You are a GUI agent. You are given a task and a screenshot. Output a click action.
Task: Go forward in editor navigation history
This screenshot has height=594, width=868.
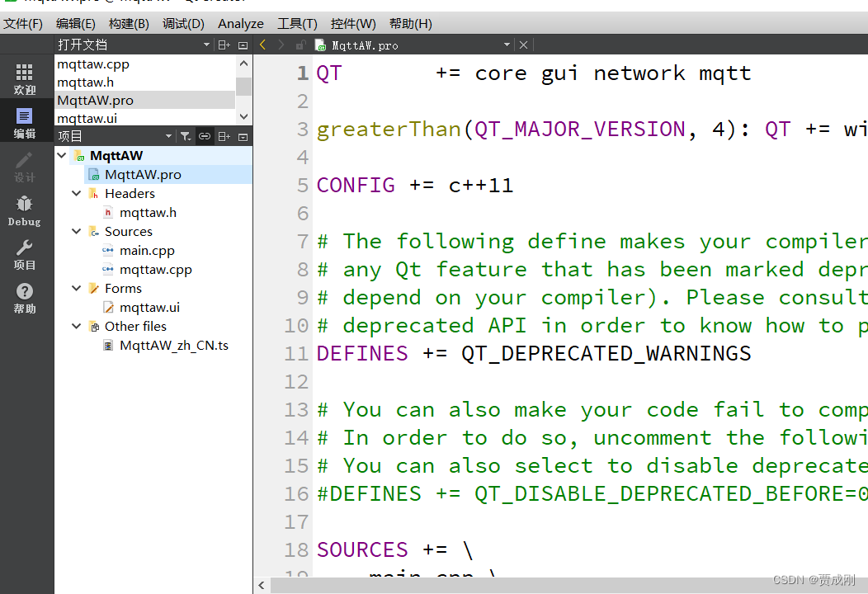(x=281, y=45)
